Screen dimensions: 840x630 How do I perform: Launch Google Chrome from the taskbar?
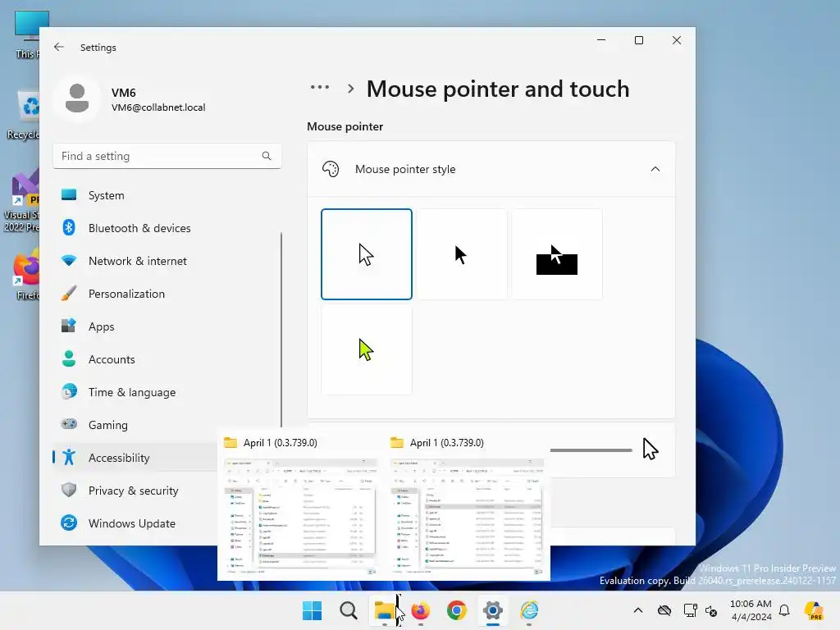coord(456,610)
